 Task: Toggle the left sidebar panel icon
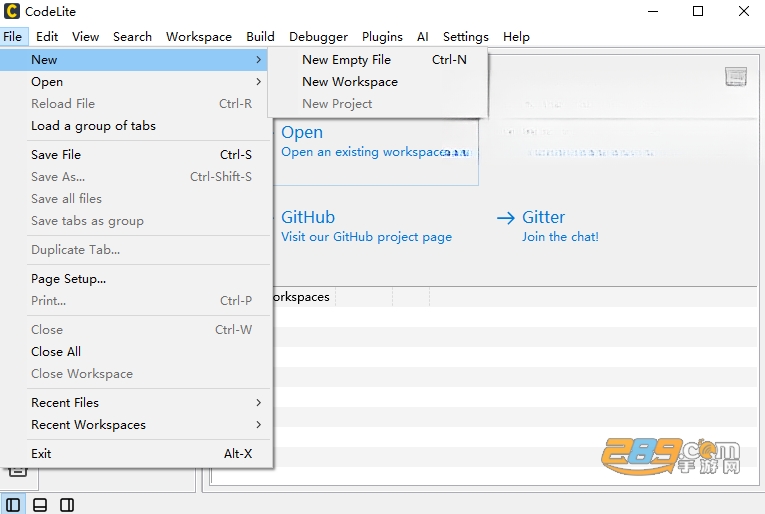click(13, 505)
